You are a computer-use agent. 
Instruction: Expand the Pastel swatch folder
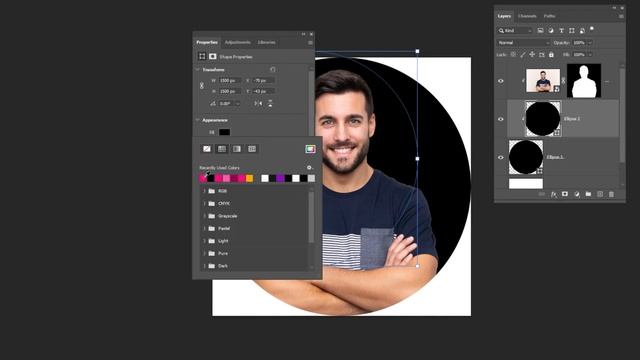point(204,229)
